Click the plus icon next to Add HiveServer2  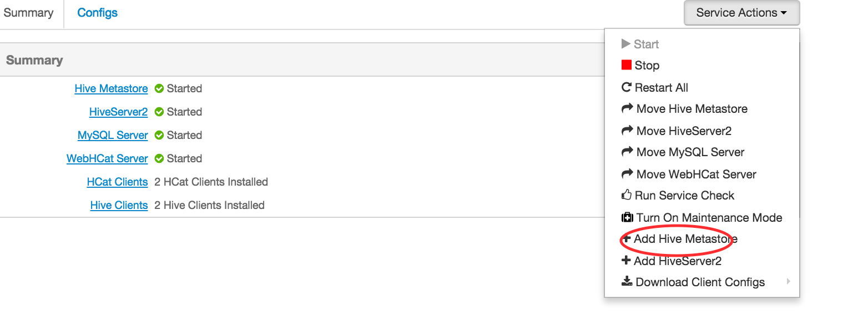point(626,261)
